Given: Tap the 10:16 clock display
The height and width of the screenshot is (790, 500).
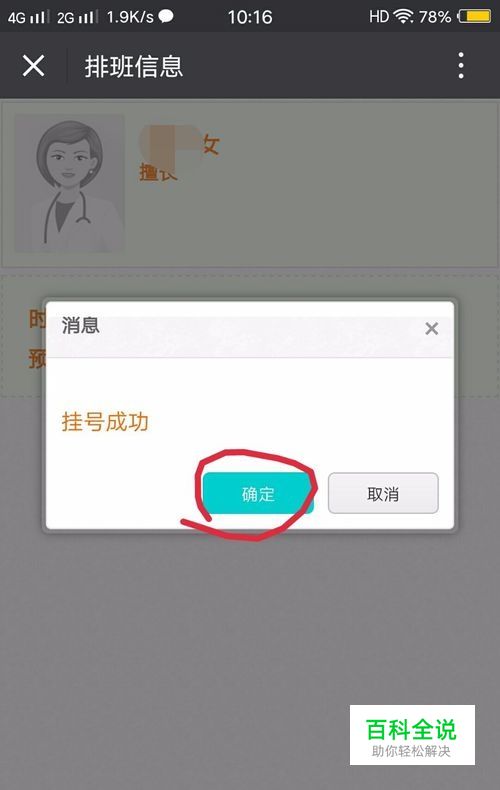Looking at the screenshot, I should (249, 17).
